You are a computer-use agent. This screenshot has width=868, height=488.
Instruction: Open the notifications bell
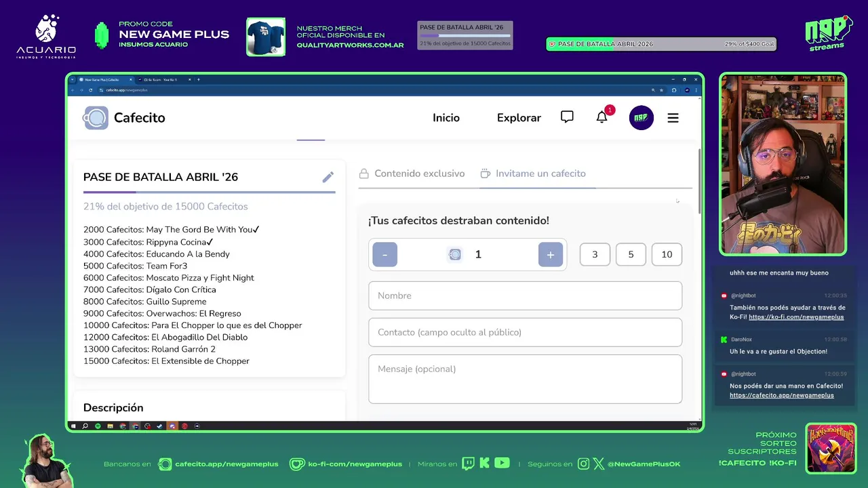tap(601, 117)
